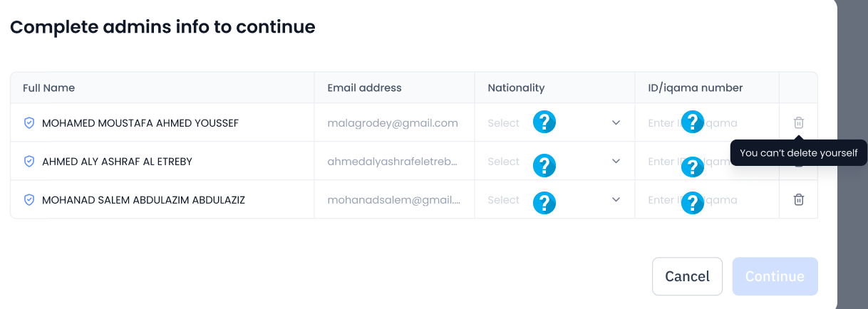Click Full Name column header
This screenshot has width=868, height=309.
tap(48, 88)
